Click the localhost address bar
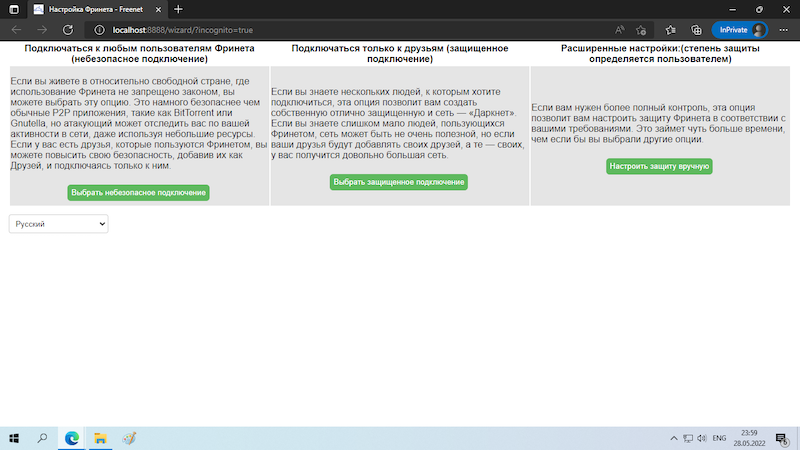The height and width of the screenshot is (450, 800). click(x=300, y=30)
